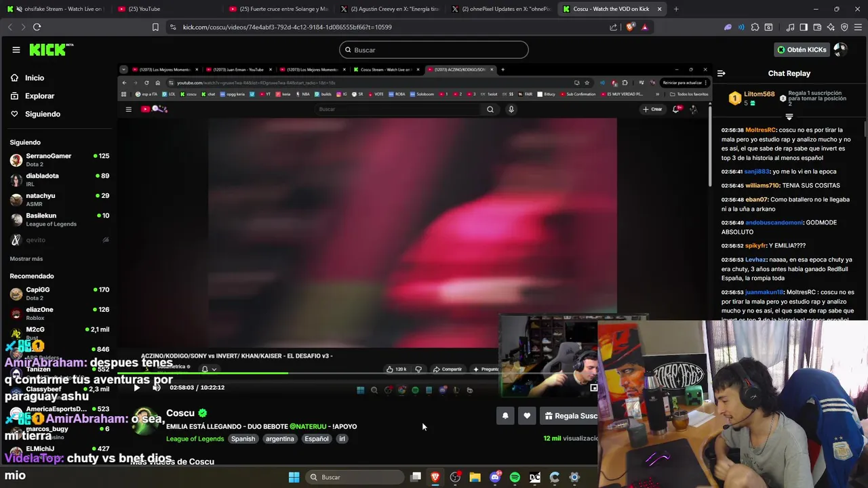Open the browser main menu
This screenshot has height=488, width=868.
coord(859,27)
